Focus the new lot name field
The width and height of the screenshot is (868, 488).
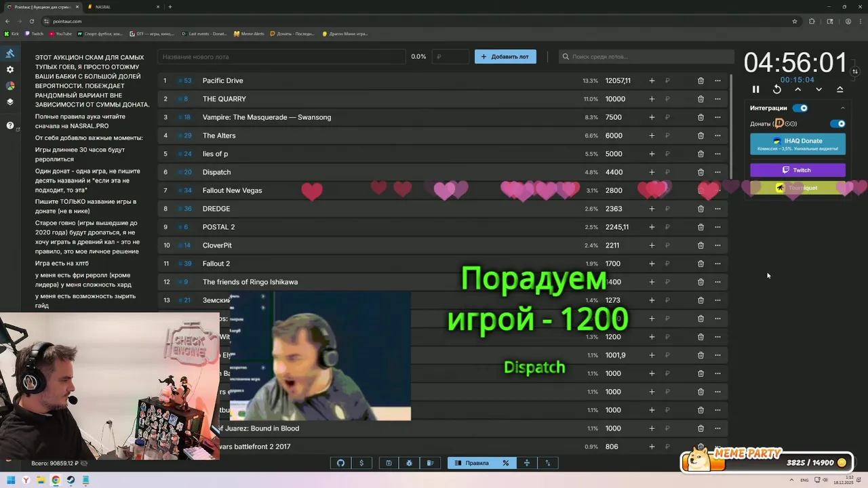281,57
